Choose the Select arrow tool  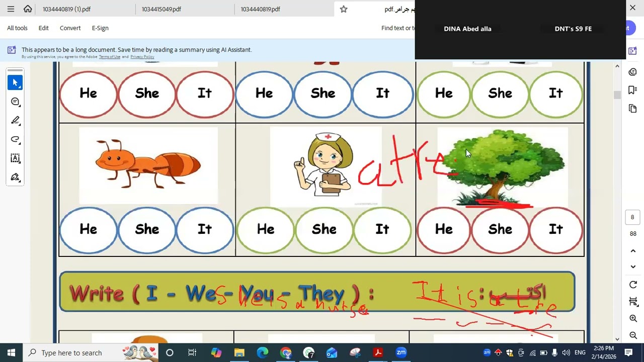tap(15, 82)
